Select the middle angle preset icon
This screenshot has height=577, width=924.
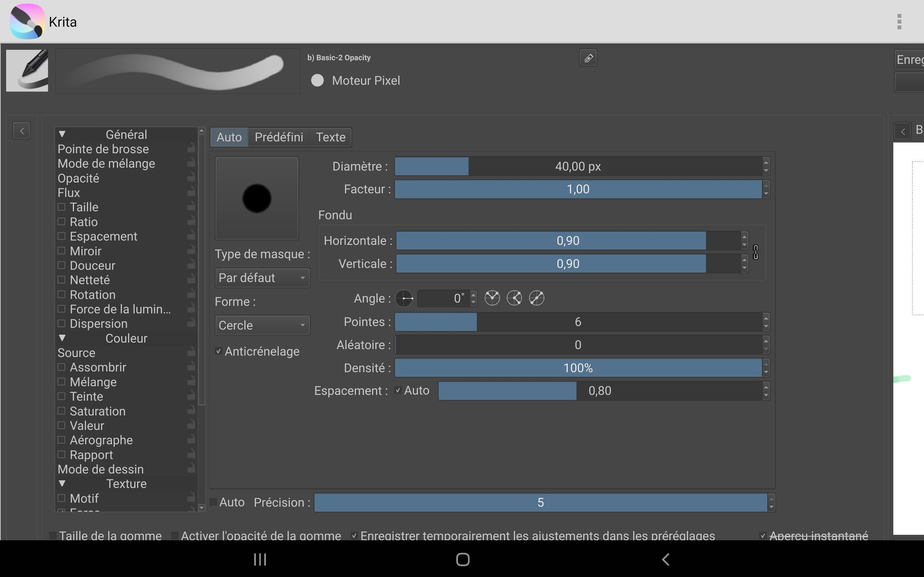[x=514, y=298]
